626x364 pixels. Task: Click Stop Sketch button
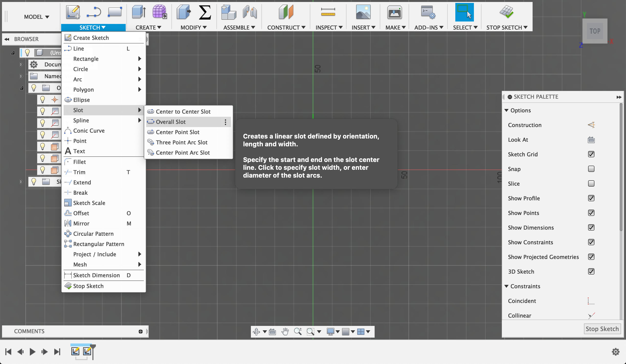point(602,328)
